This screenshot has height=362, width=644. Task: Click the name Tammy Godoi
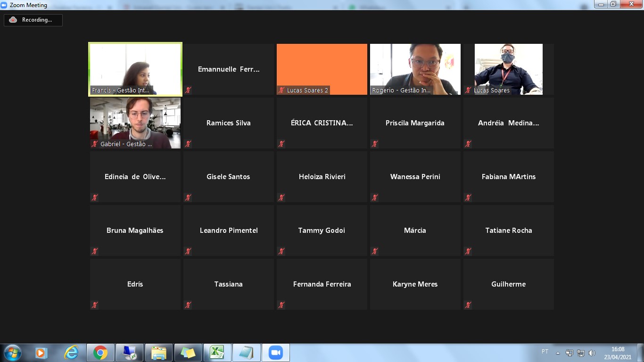point(322,230)
